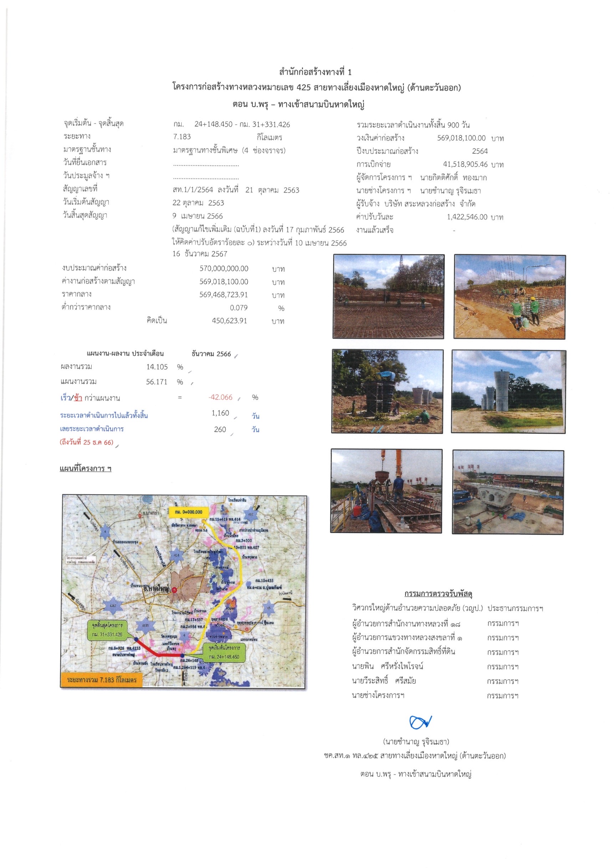Click the map label 'อ.หาดใหญ่'
Image resolution: width=614 pixels, height=868 pixels.
click(156, 589)
